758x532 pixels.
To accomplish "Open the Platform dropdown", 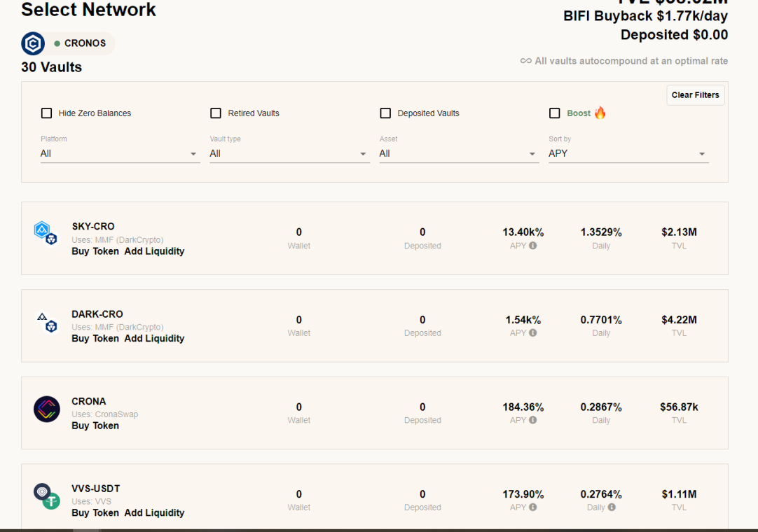I will [120, 154].
